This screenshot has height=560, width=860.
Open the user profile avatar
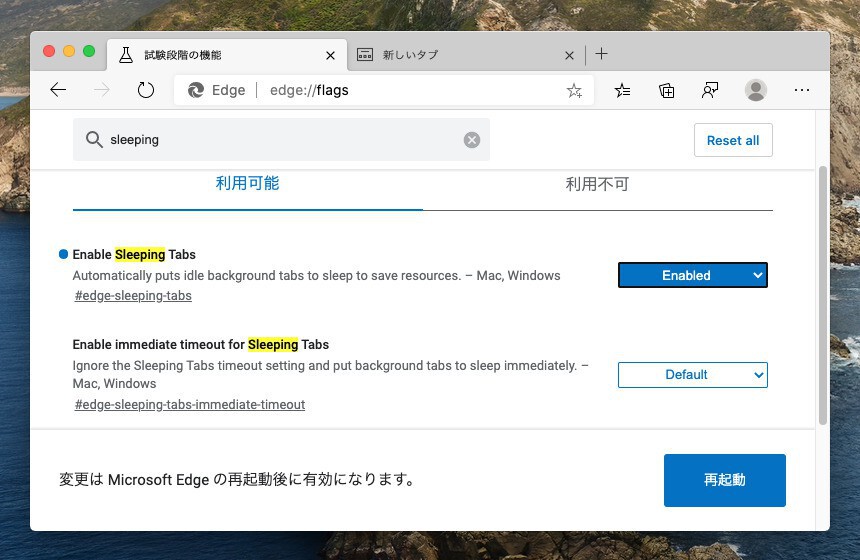click(756, 90)
